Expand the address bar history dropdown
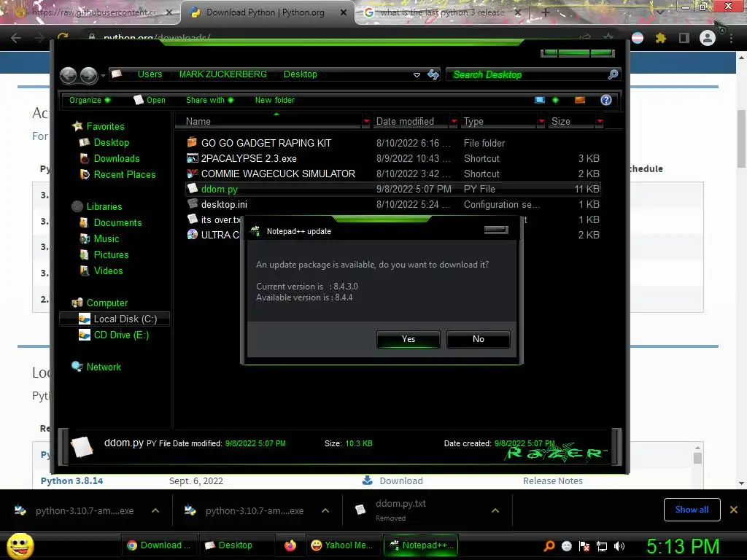The width and height of the screenshot is (747, 560). (417, 75)
